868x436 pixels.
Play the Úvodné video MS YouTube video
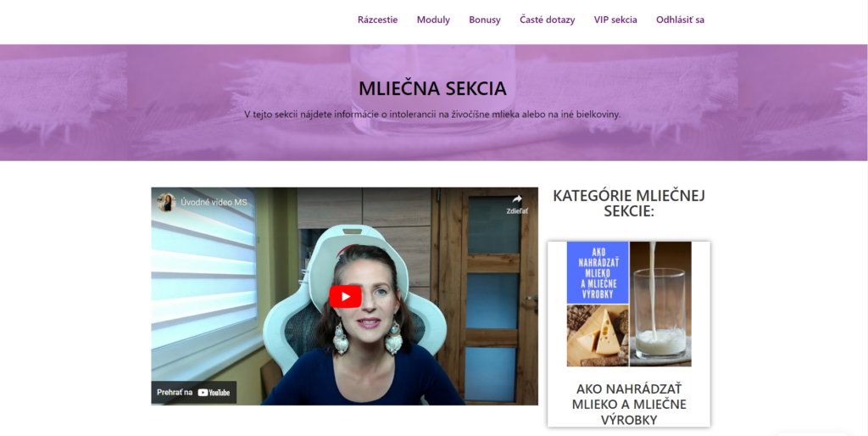(x=346, y=296)
